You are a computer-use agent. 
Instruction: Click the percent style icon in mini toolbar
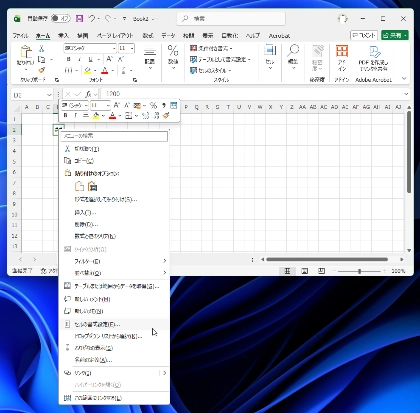(153, 105)
